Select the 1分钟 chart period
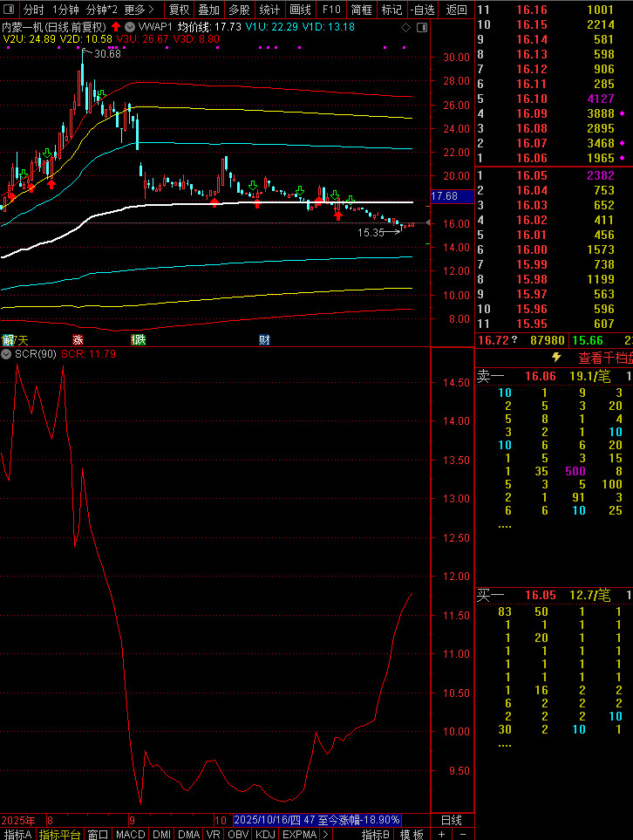The height and width of the screenshot is (840, 633). pyautogui.click(x=65, y=10)
